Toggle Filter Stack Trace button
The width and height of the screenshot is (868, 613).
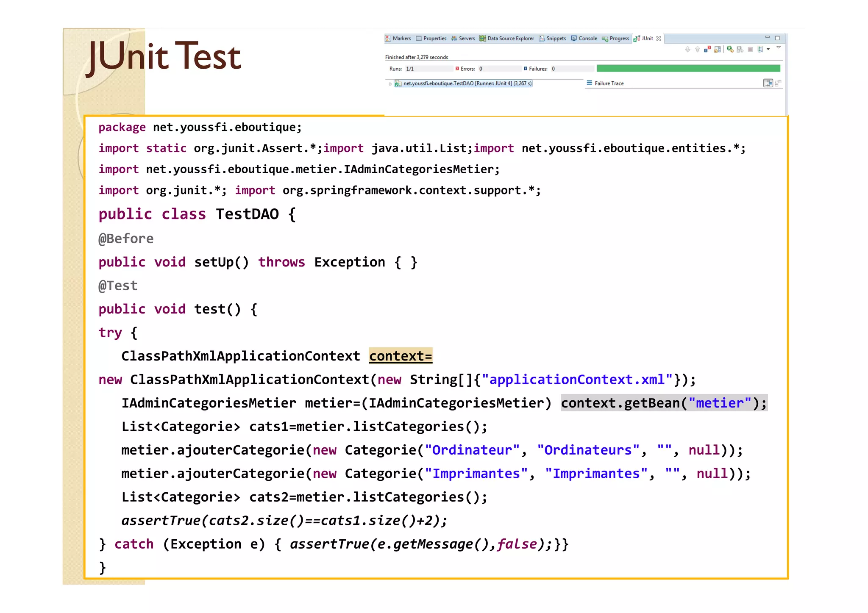point(768,83)
